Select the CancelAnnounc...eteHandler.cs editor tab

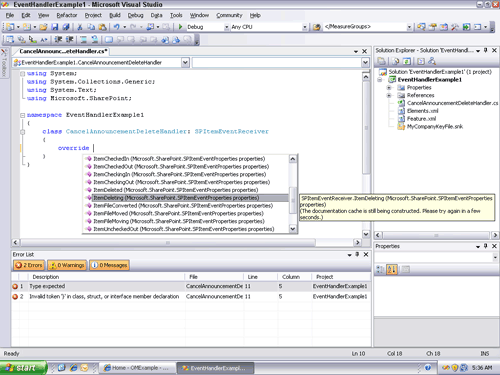pyautogui.click(x=63, y=51)
